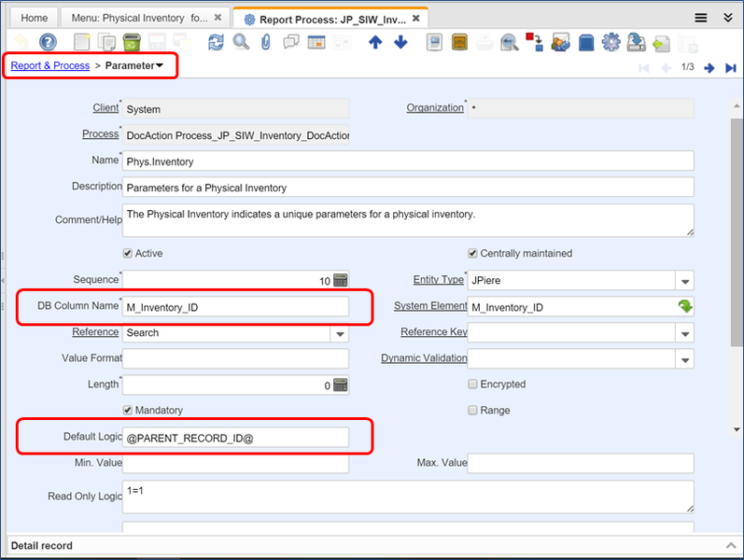
Task: Jump to the last record arrow
Action: click(728, 67)
